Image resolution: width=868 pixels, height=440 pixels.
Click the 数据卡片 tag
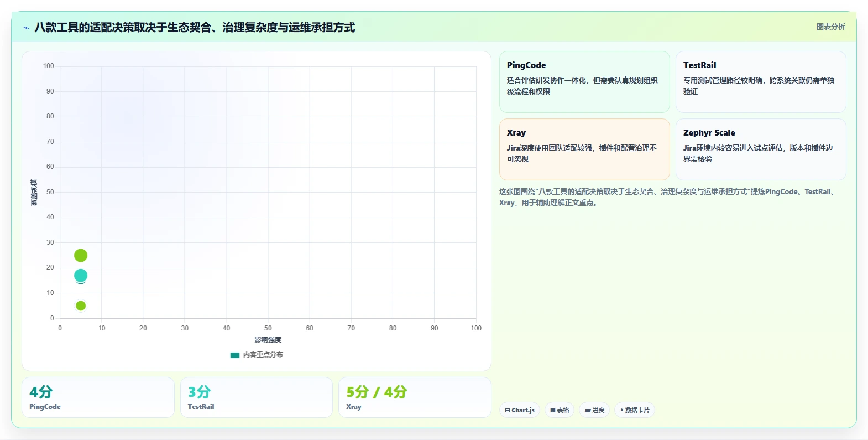point(635,410)
